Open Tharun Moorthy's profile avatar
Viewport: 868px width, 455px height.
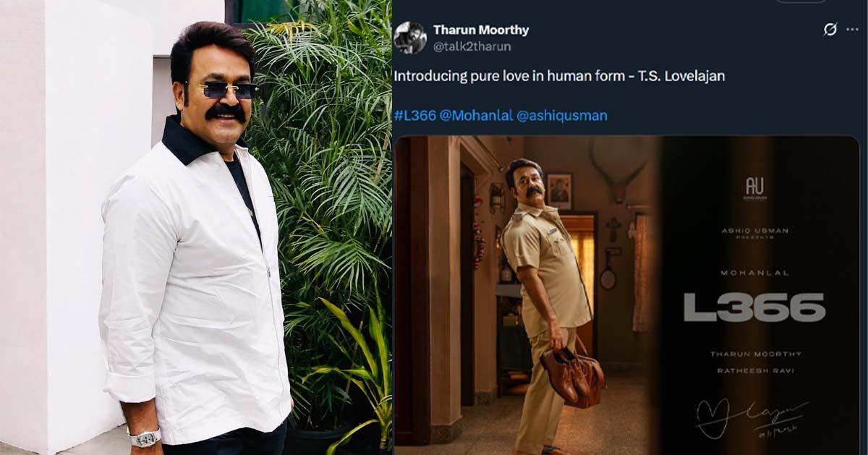[x=410, y=38]
